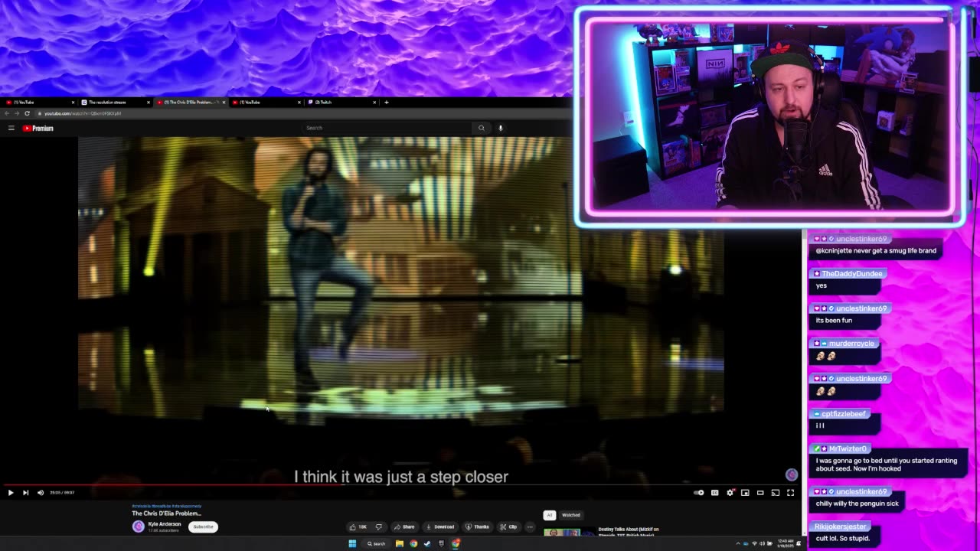980x551 pixels.
Task: Open more actions ellipsis menu
Action: [530, 527]
